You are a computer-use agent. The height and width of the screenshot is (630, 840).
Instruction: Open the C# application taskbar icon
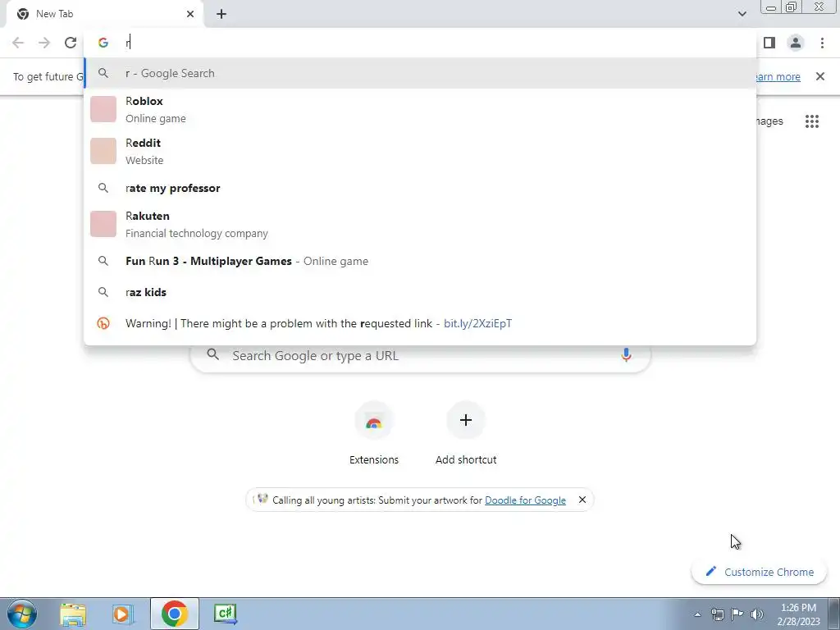[225, 614]
